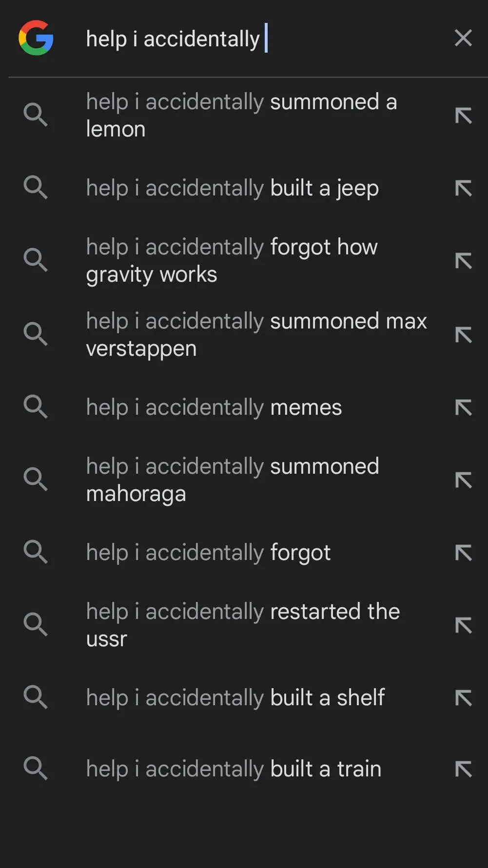The height and width of the screenshot is (868, 488).
Task: Insert 'summoned mahoraga' with its arrow icon
Action: coord(463,480)
